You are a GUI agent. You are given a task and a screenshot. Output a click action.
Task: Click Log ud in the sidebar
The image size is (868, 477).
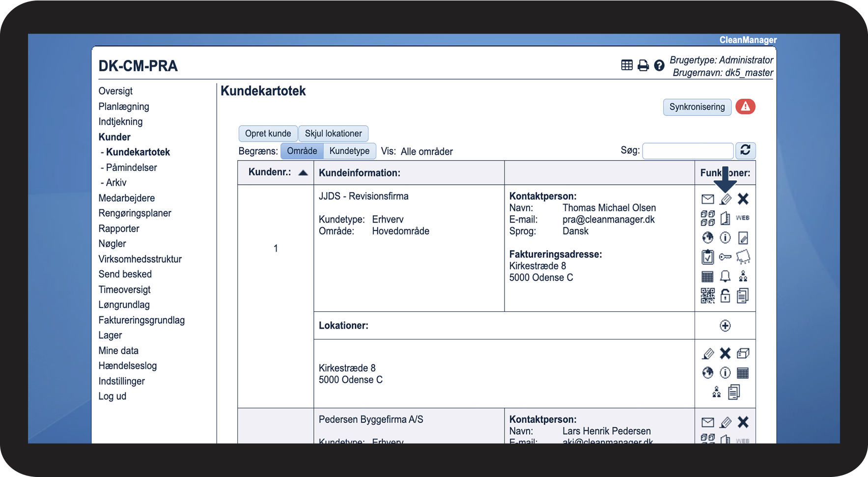[x=112, y=396]
